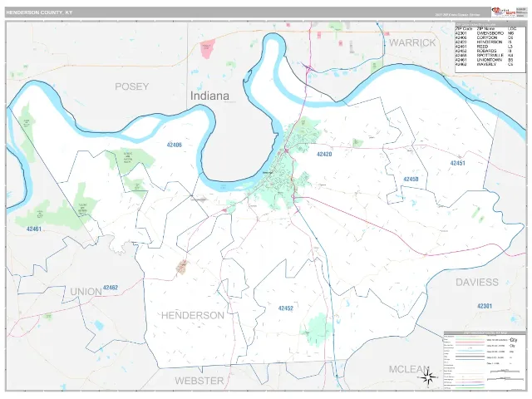
Task: Click the map publisher logo
Action: [x=503, y=12]
